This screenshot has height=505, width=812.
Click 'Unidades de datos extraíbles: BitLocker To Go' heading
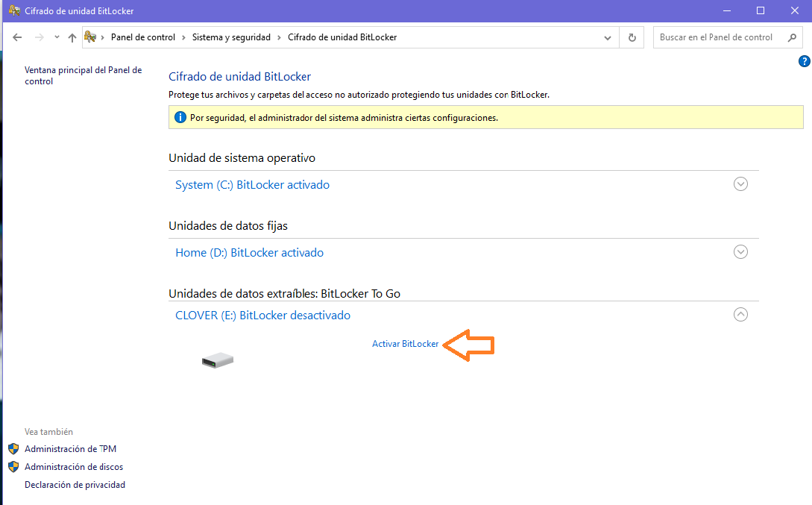(284, 294)
